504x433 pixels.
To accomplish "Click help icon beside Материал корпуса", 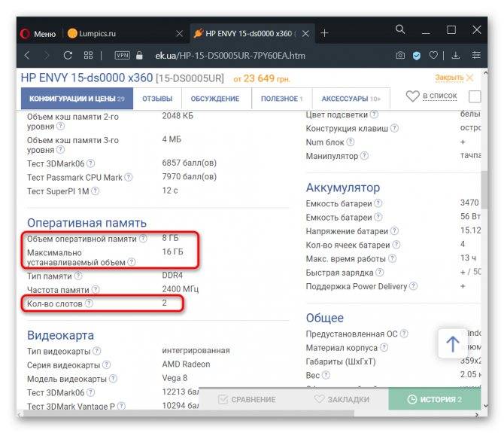I will (384, 347).
